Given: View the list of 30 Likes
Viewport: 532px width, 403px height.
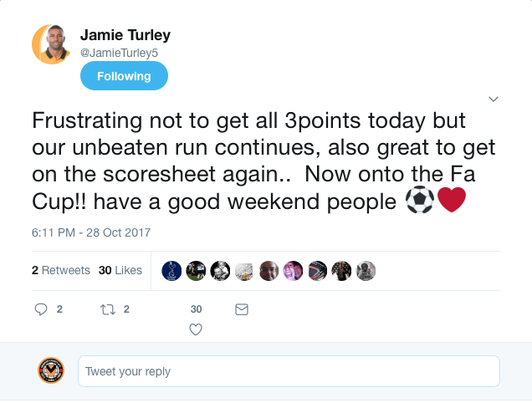Looking at the screenshot, I should (120, 270).
